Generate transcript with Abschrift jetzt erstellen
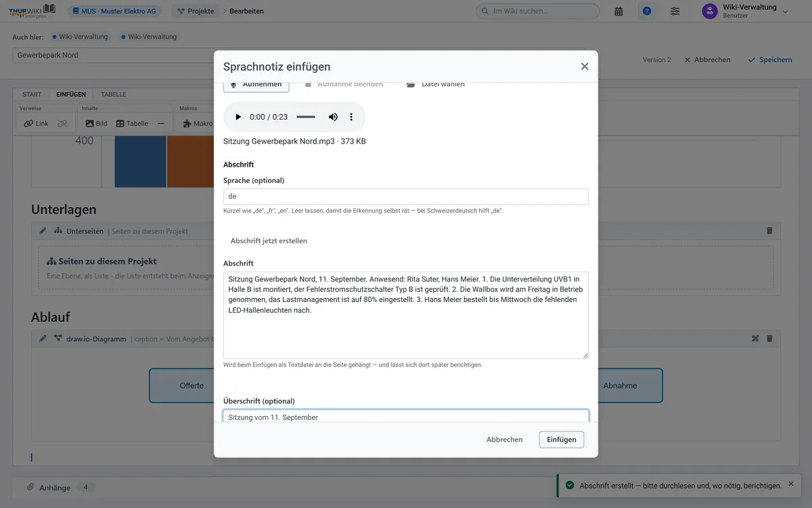812x508 pixels. (x=269, y=240)
